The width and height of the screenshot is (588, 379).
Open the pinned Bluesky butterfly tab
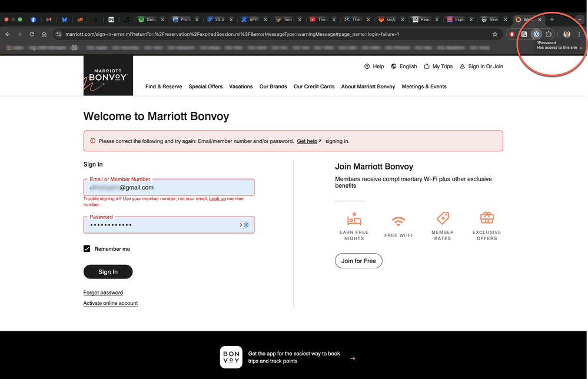pos(64,19)
